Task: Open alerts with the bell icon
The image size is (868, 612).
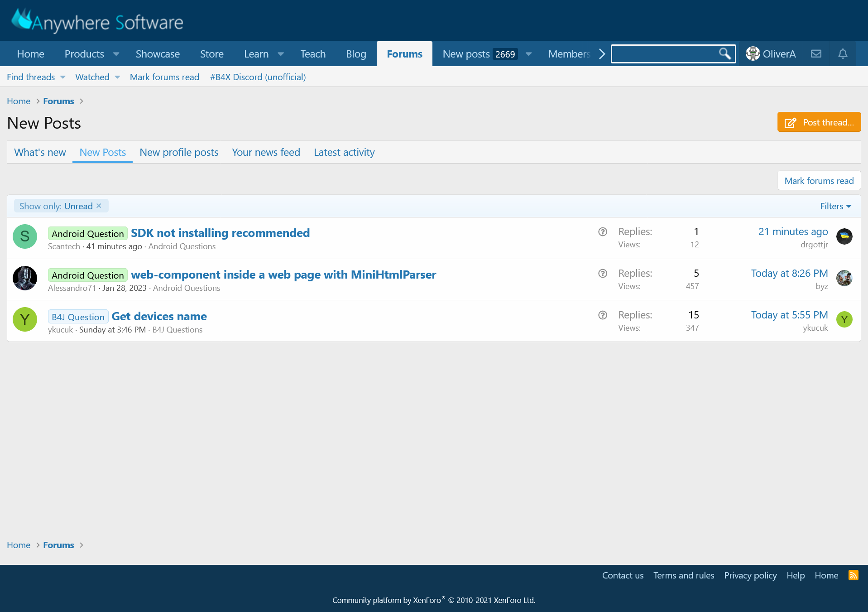Action: point(843,53)
